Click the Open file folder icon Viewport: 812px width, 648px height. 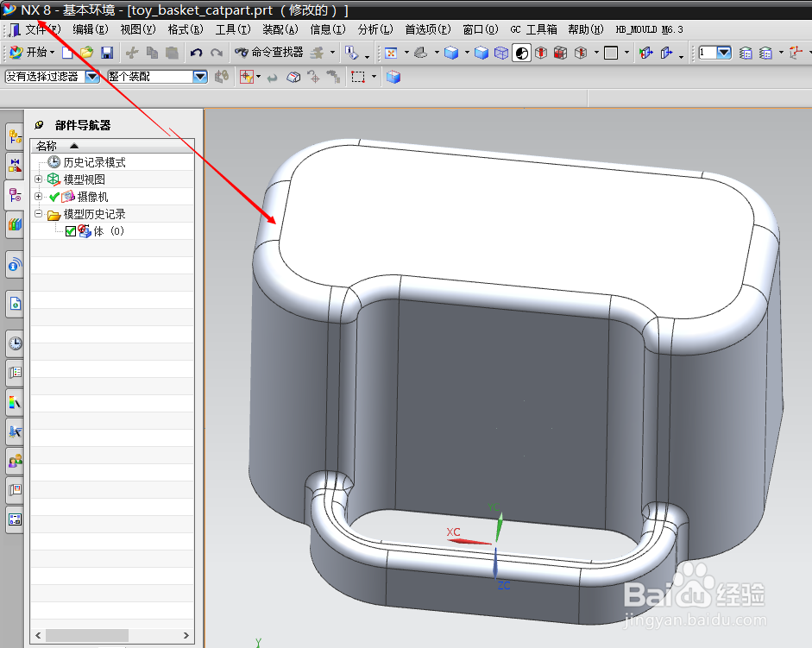point(86,53)
